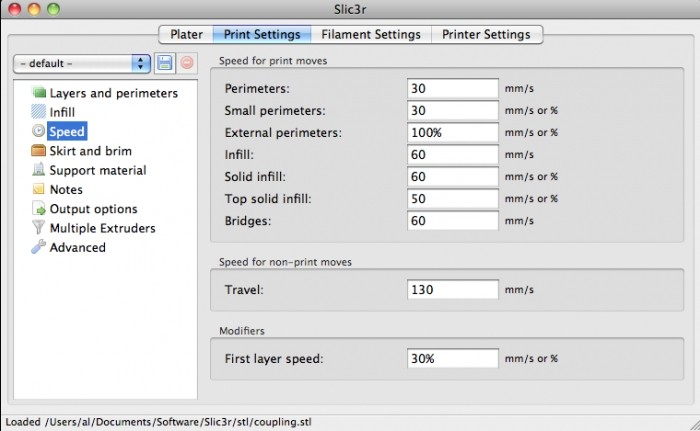This screenshot has height=431, width=700.
Task: Click the Advanced wrench icon
Action: click(39, 247)
